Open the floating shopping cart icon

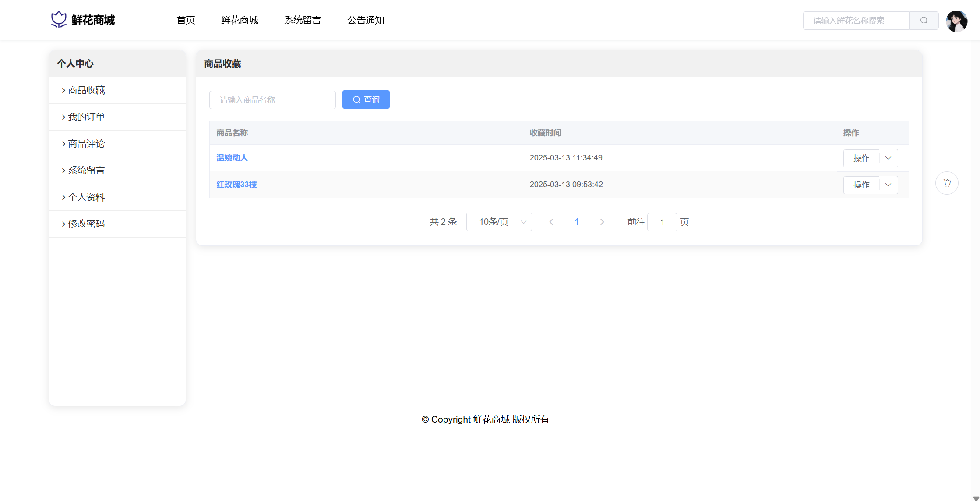pos(947,183)
